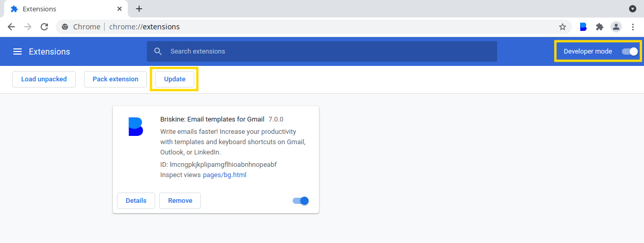Click the forward navigation arrow
644x243 pixels.
click(28, 27)
